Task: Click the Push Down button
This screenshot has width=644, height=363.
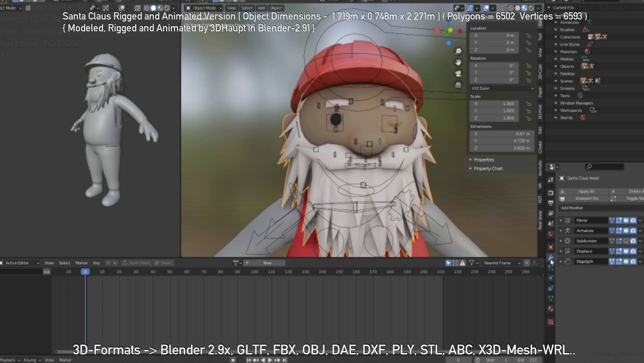Action: coord(136,263)
